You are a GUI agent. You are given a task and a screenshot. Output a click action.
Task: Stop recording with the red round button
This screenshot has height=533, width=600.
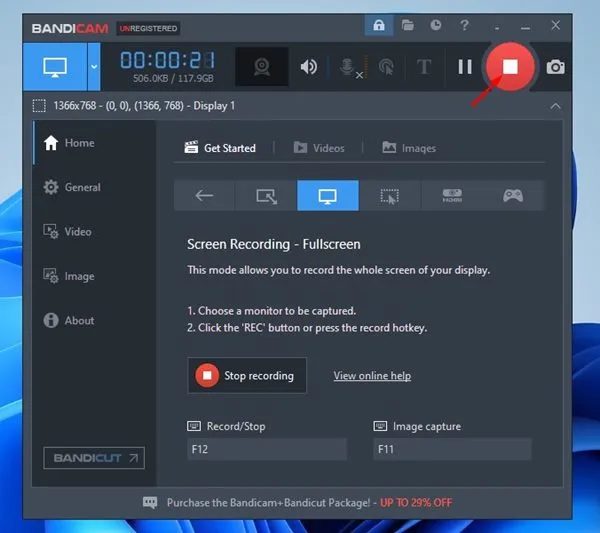(x=510, y=67)
